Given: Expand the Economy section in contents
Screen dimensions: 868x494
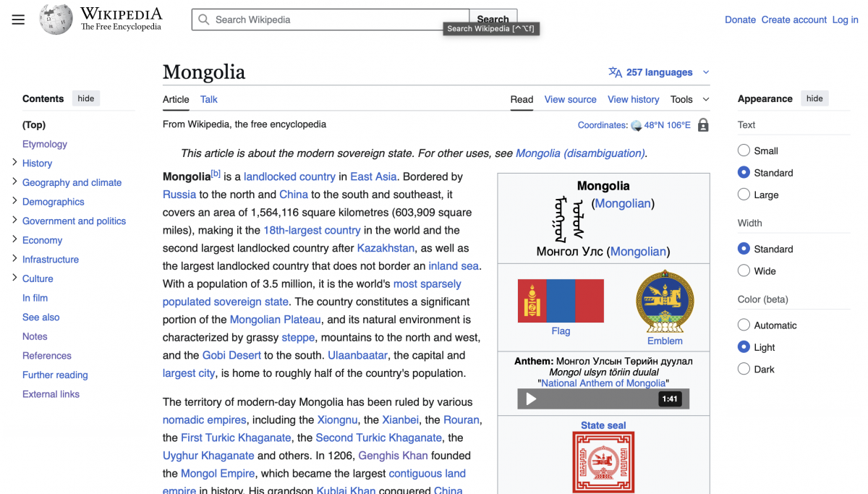Looking at the screenshot, I should click(x=14, y=239).
